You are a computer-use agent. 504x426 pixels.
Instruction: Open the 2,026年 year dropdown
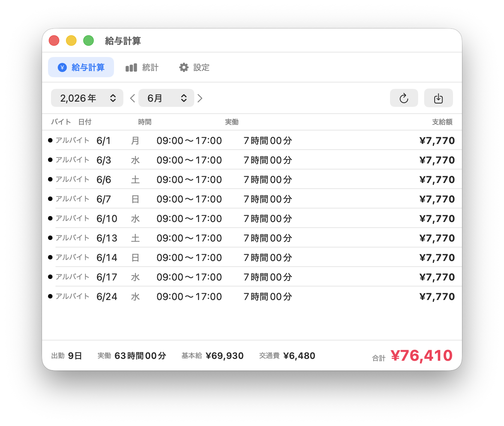[x=87, y=98]
